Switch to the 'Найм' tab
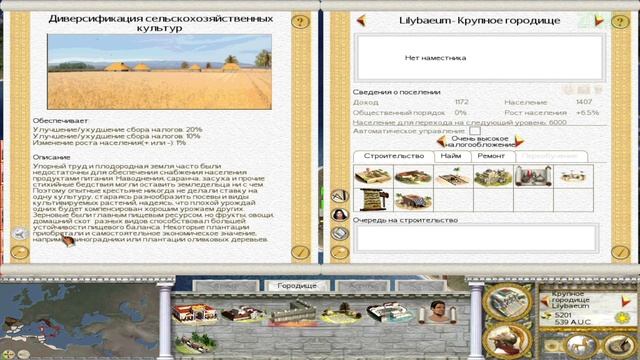The height and width of the screenshot is (360, 640). coord(451,156)
